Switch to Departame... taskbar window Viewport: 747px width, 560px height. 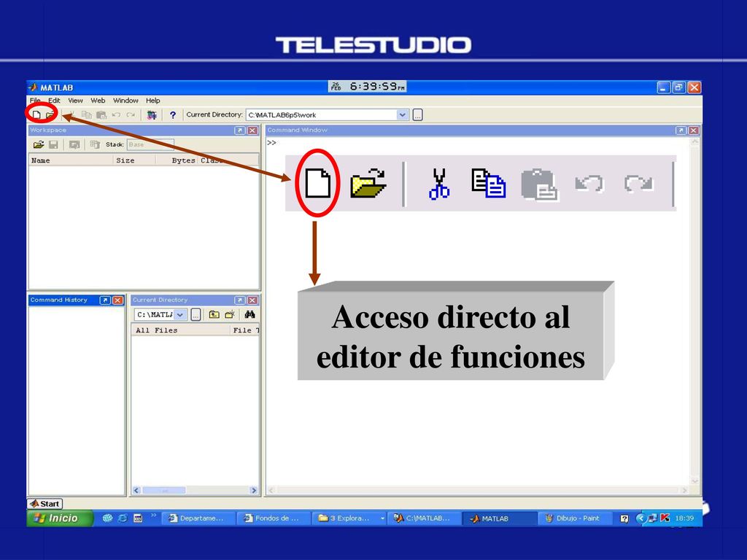coord(198,518)
